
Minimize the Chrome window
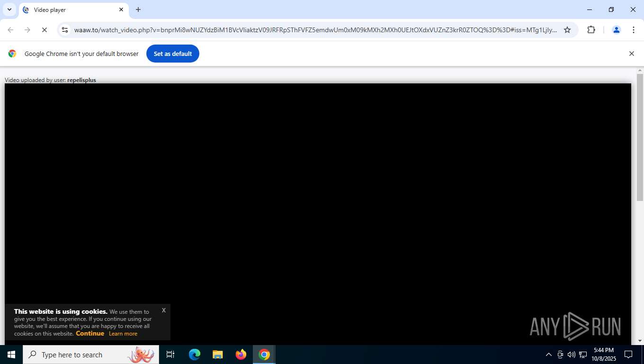tap(590, 9)
